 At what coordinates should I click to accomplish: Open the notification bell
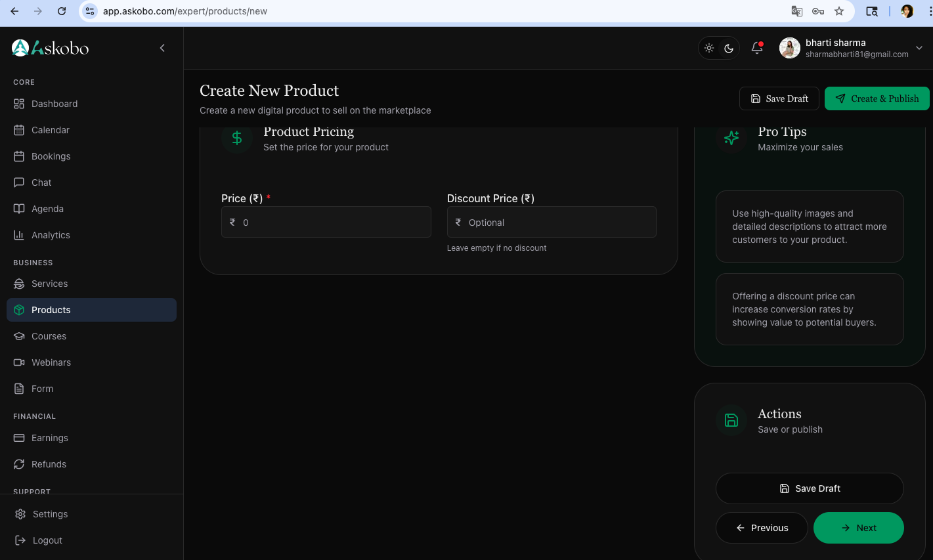coord(756,48)
